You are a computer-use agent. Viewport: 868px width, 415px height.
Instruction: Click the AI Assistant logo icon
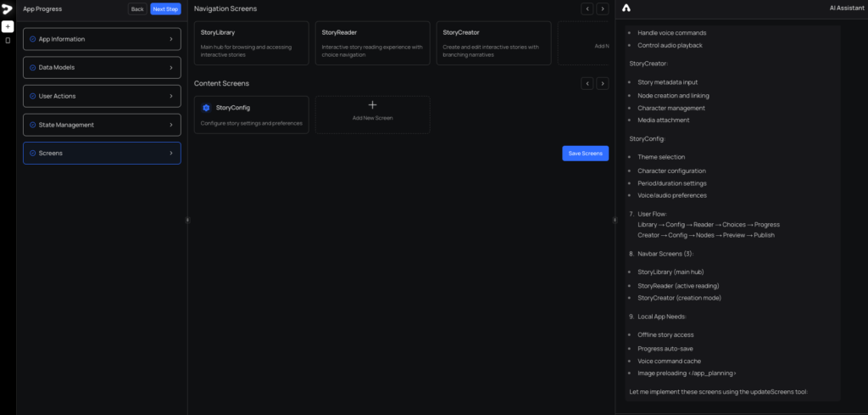[626, 8]
